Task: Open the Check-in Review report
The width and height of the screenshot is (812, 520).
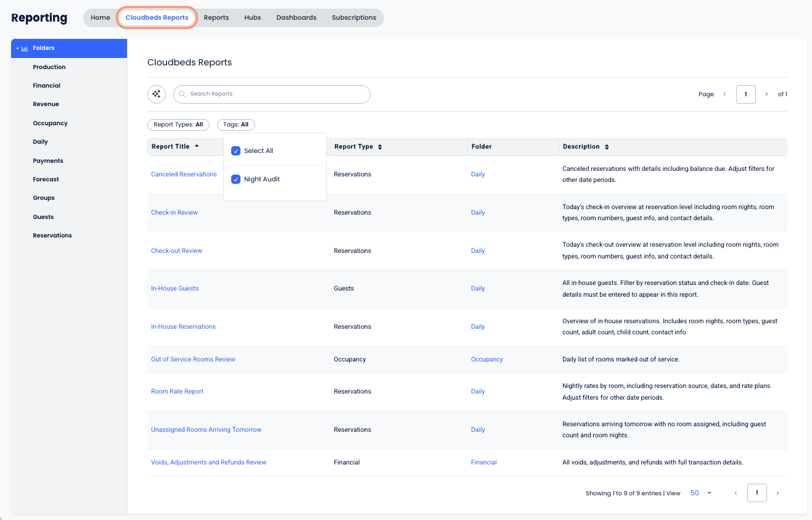Action: (x=174, y=212)
